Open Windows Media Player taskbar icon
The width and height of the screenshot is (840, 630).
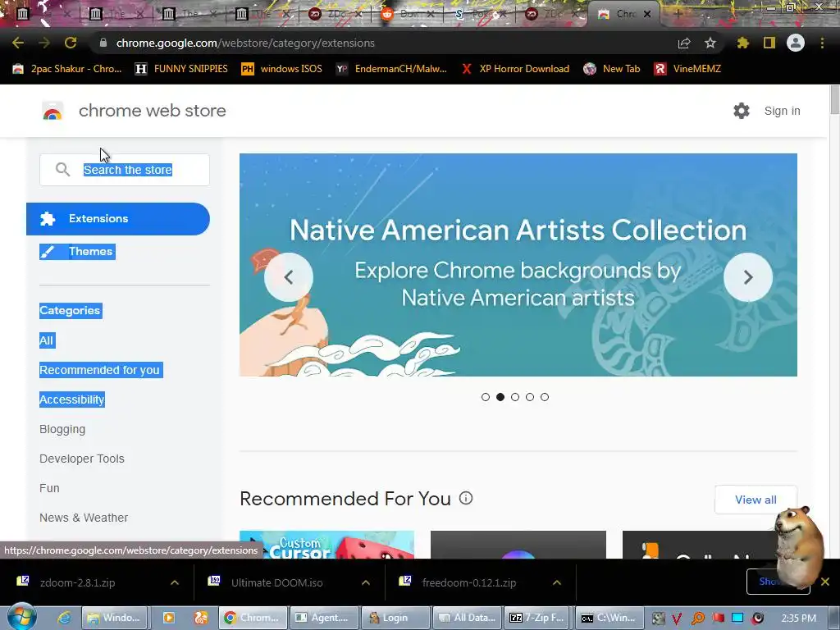tap(169, 618)
